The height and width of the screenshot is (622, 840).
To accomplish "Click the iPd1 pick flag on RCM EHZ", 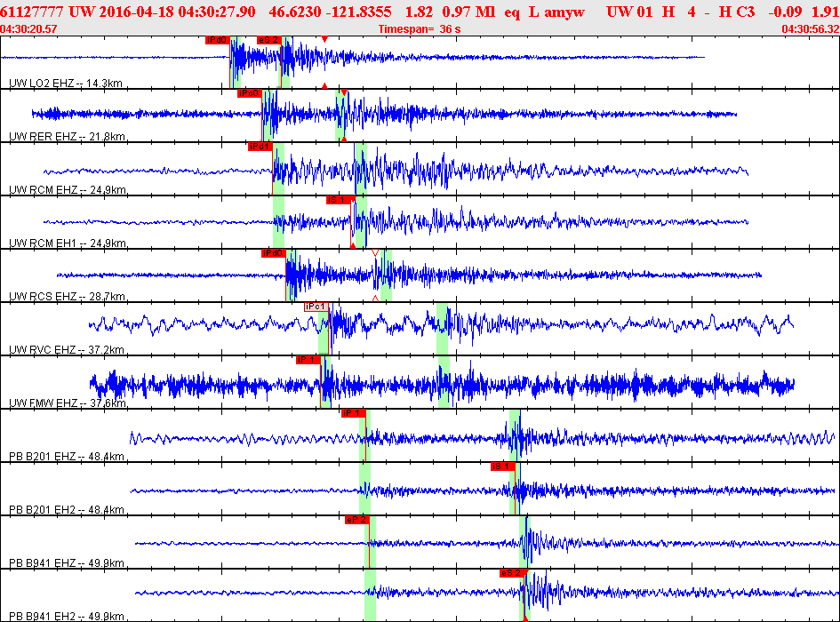I will point(260,147).
